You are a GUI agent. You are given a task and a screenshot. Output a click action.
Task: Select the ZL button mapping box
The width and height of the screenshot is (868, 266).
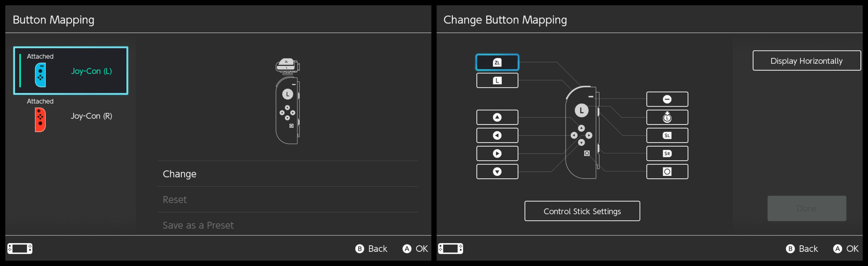click(x=497, y=62)
